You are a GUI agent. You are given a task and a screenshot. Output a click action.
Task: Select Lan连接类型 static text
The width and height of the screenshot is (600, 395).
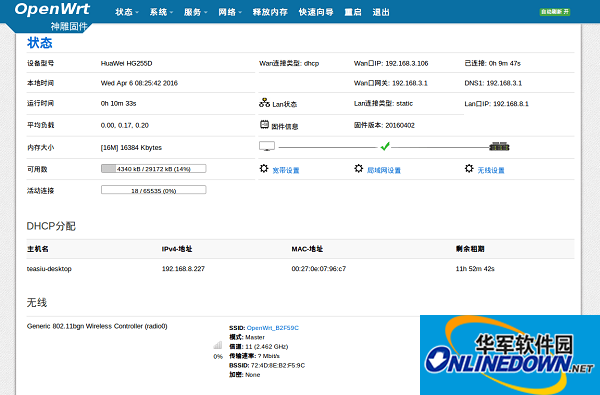pos(383,103)
